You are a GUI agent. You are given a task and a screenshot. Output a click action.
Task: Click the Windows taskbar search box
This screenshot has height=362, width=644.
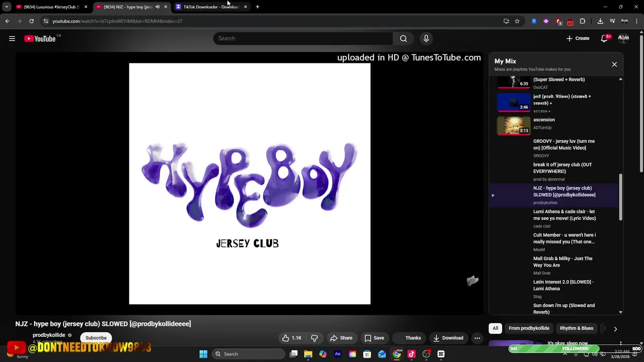tap(249, 354)
